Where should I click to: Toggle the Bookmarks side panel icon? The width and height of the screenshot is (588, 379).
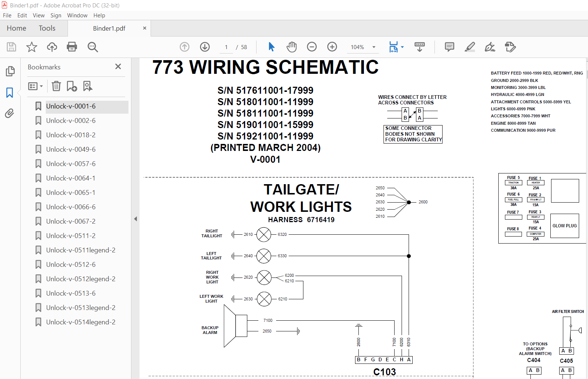pyautogui.click(x=10, y=92)
